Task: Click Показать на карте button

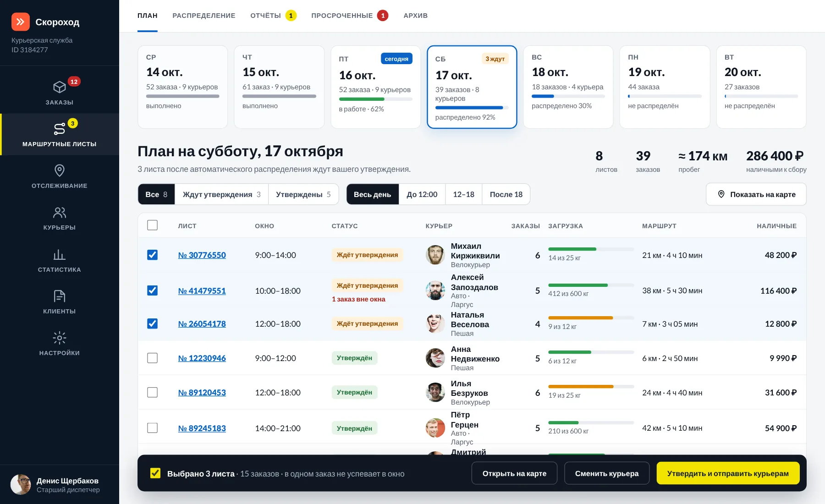Action: click(x=756, y=194)
